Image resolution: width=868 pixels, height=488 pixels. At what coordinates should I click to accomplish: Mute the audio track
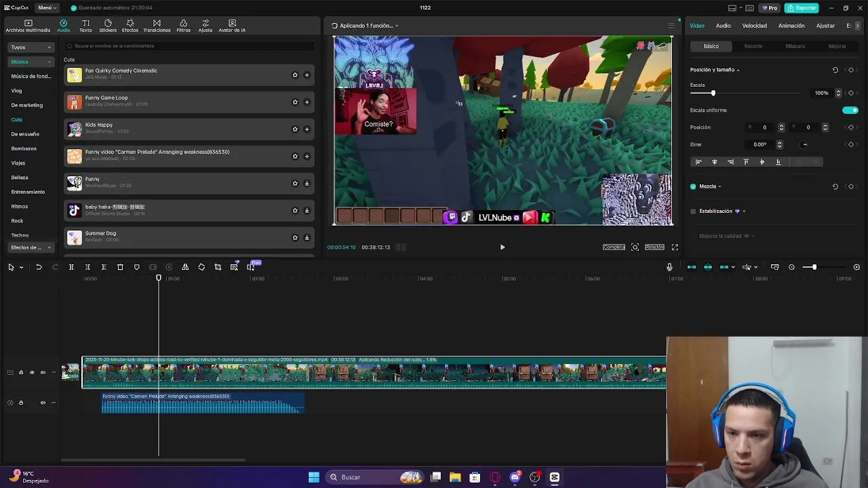tap(43, 403)
